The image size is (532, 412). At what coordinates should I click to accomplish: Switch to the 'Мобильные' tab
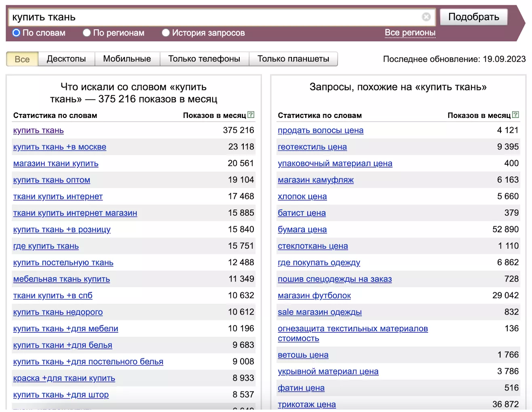[x=127, y=59]
